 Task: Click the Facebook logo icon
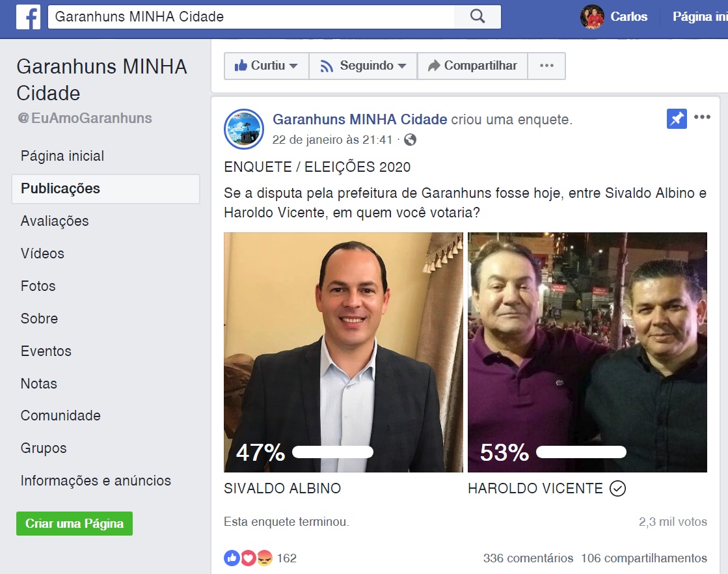(29, 17)
